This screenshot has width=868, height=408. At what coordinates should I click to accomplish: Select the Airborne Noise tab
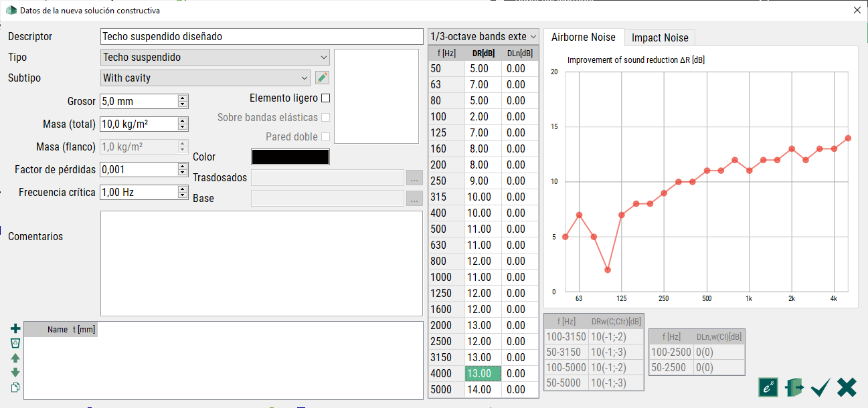583,37
